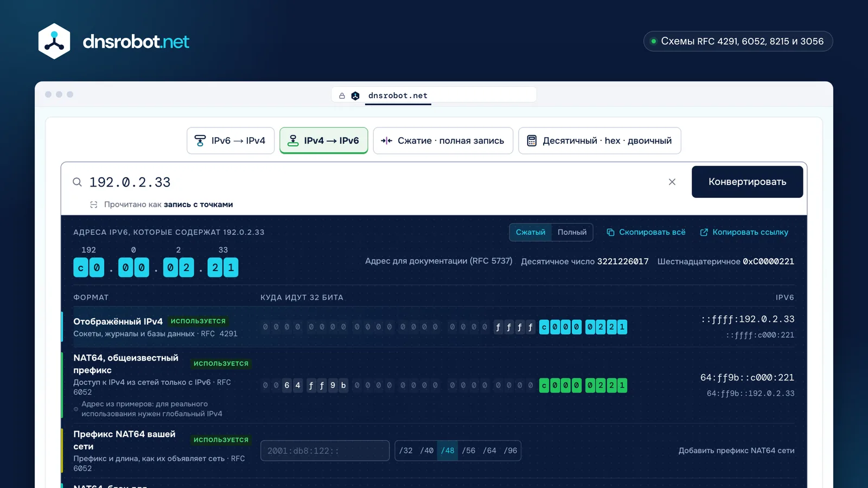868x488 pixels.
Task: Open Десятичный · hex · двоичный tab
Action: point(599,141)
